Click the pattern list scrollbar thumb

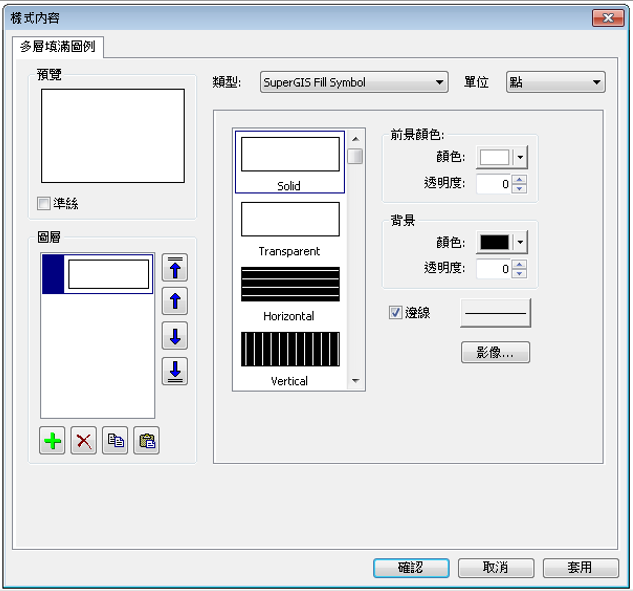coord(355,156)
